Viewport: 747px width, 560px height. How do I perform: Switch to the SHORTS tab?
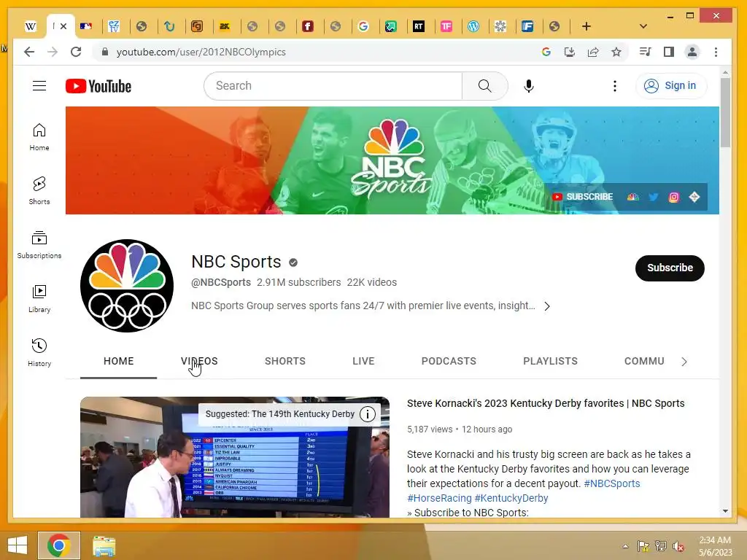285,361
